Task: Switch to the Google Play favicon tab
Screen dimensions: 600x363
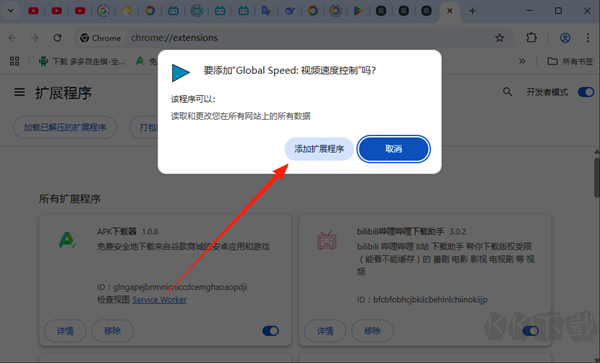Action: 358,11
